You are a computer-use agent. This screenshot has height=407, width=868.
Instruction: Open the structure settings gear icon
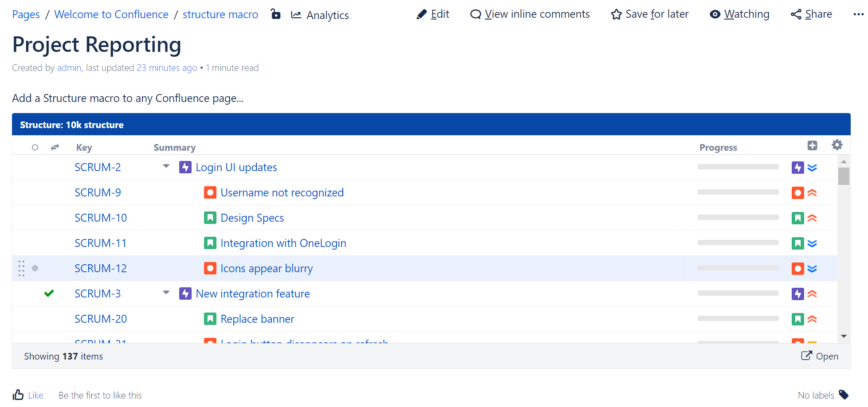click(x=837, y=145)
